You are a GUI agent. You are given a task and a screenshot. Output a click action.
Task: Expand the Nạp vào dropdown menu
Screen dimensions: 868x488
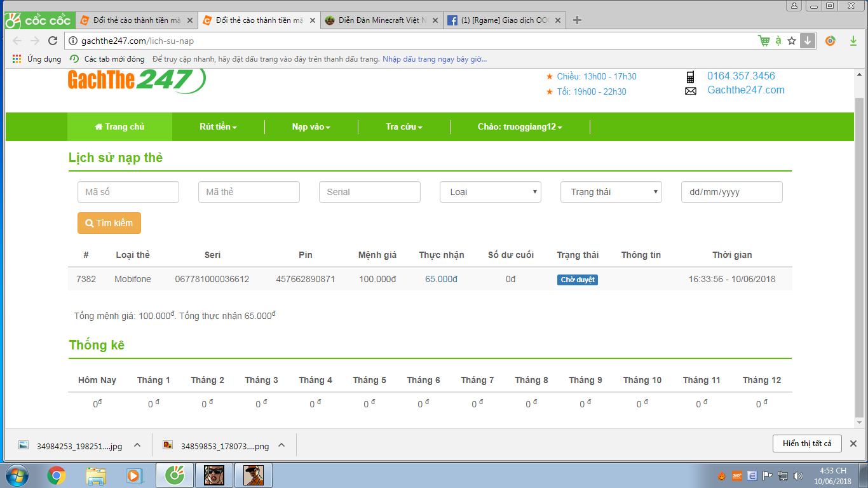311,126
